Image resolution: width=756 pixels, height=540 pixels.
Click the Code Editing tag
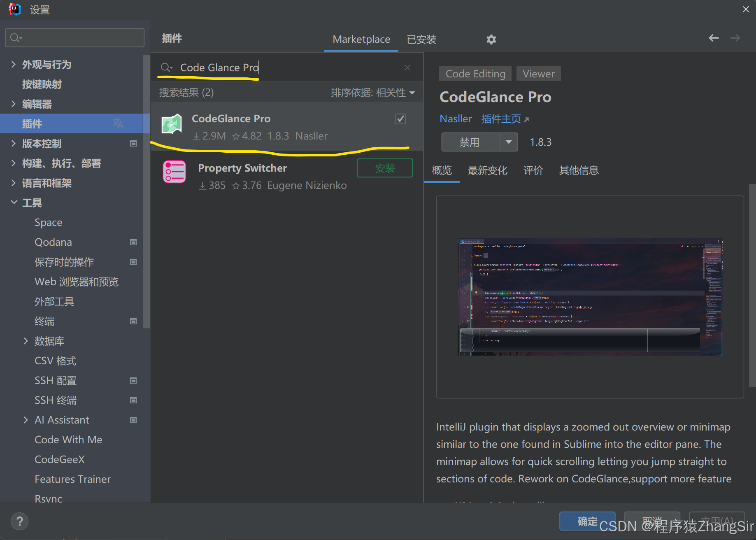pos(475,74)
